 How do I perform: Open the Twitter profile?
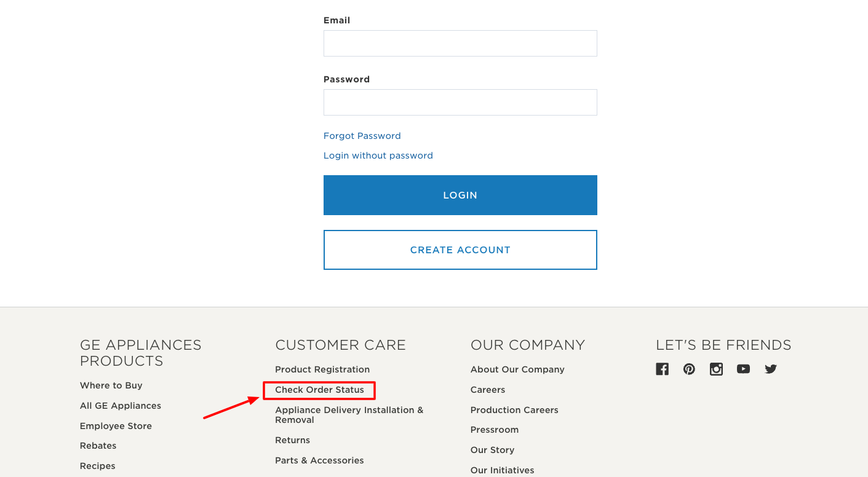tap(770, 369)
